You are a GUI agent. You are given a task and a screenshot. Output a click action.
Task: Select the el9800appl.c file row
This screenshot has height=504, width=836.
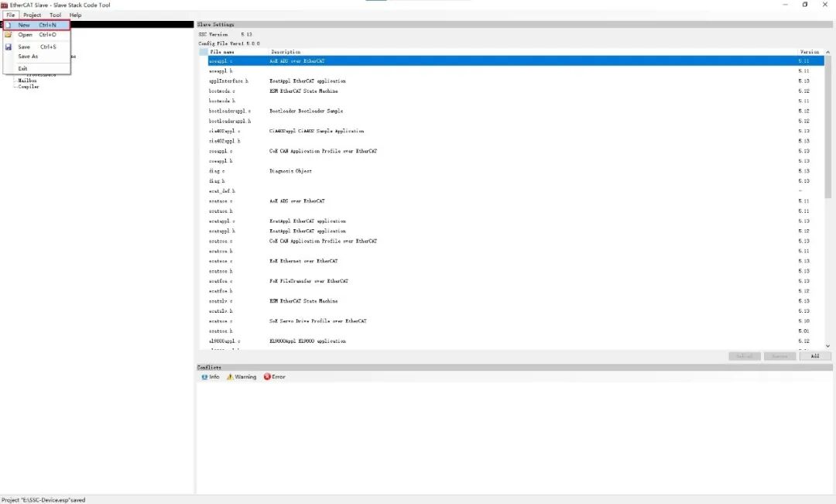516,341
